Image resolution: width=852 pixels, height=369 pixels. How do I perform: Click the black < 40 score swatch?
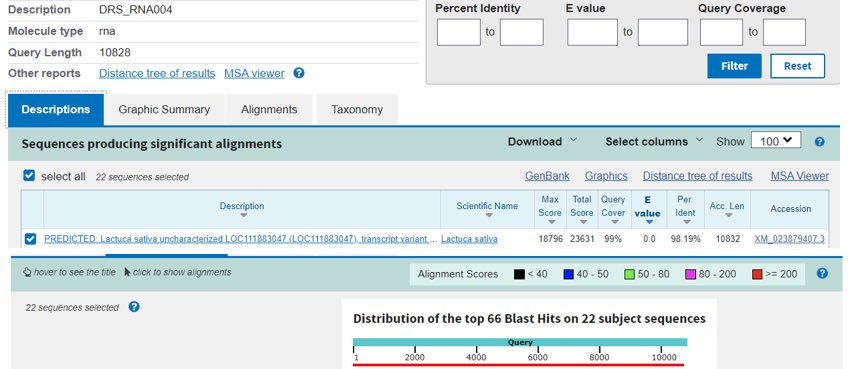[x=519, y=274]
